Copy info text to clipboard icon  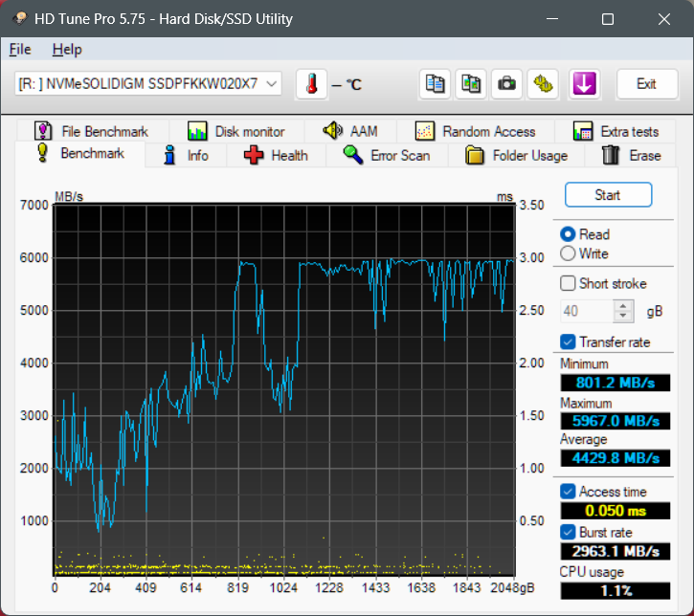click(435, 84)
